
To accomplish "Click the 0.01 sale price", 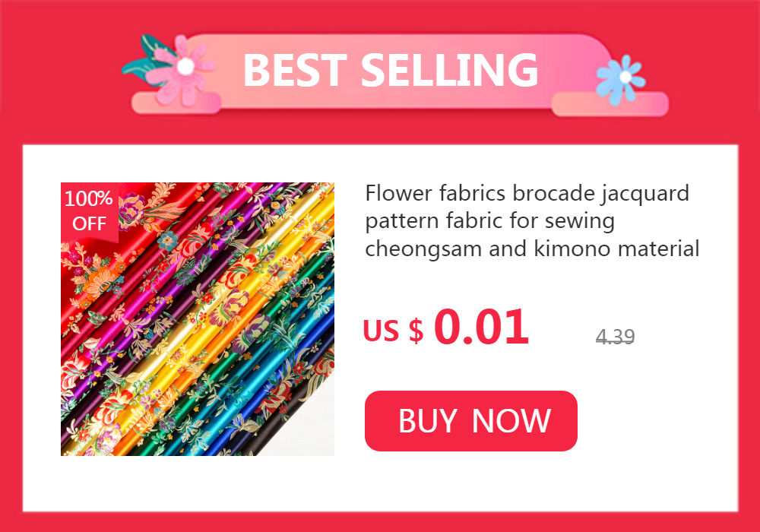I will [x=481, y=328].
